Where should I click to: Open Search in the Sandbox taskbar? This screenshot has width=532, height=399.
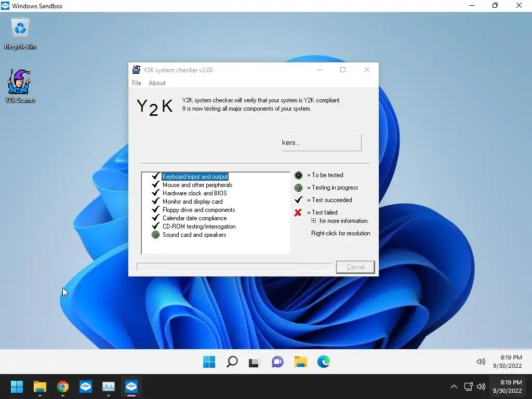click(232, 362)
